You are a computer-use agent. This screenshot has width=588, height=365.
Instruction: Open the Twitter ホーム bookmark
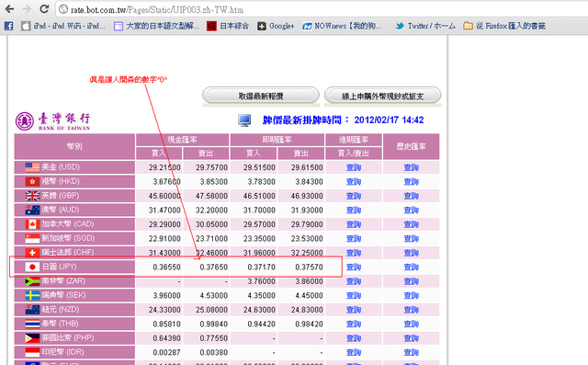425,26
